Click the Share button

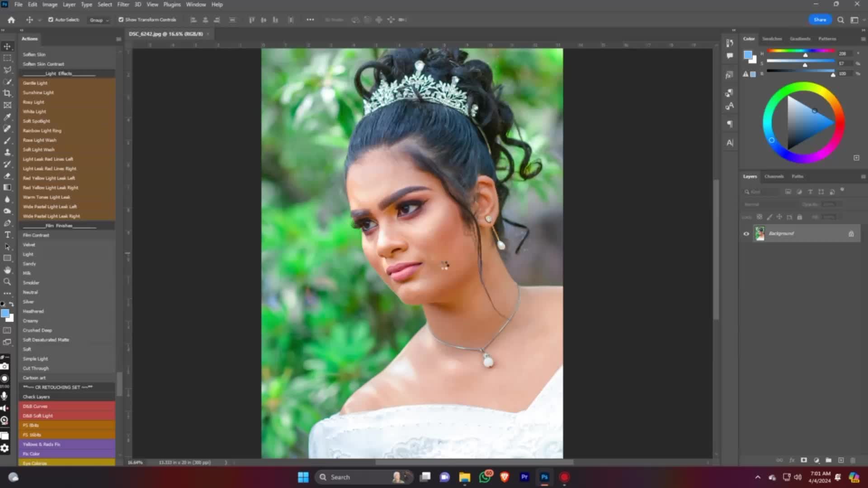tap(820, 20)
